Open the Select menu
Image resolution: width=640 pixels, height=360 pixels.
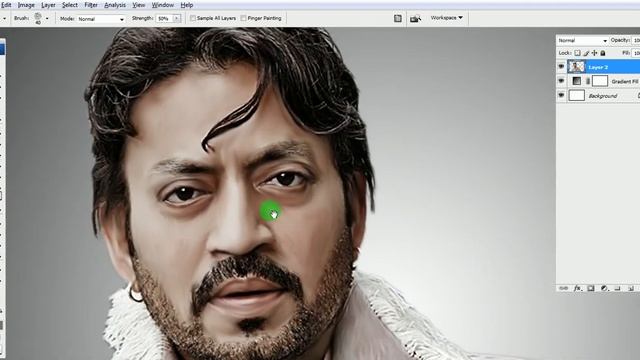click(70, 5)
